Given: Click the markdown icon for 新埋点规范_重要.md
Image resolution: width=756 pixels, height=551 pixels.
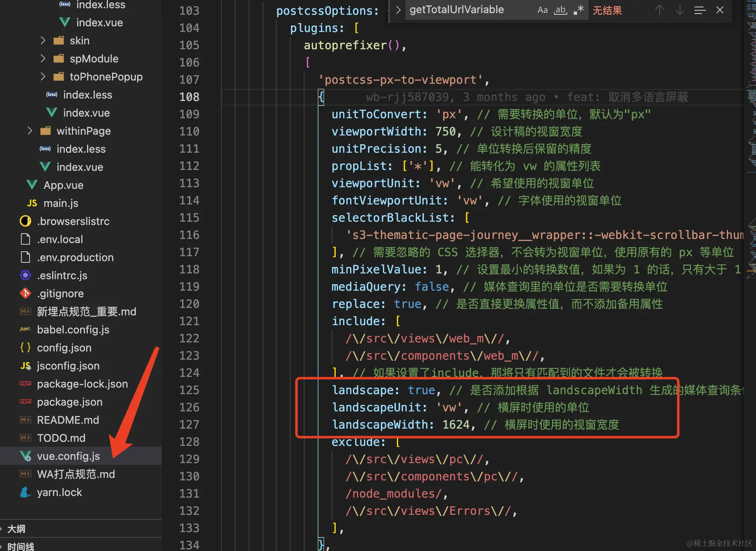Looking at the screenshot, I should point(25,311).
